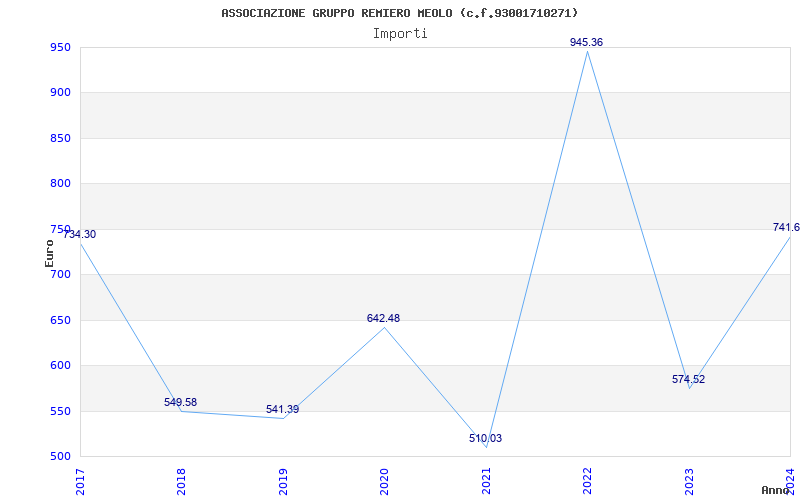The width and height of the screenshot is (800, 500).
Task: Select the 500 y-axis tick label
Action: point(60,457)
